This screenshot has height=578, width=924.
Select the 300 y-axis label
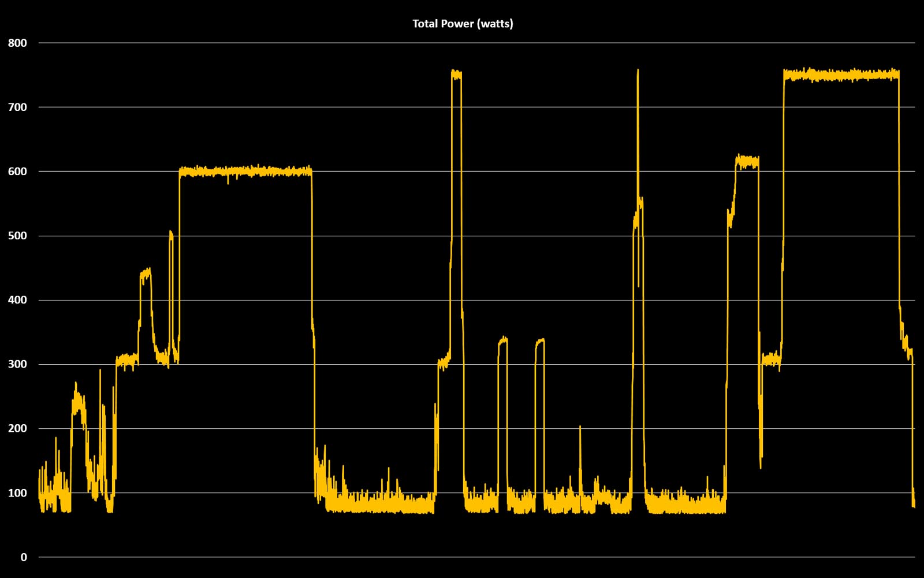click(17, 364)
